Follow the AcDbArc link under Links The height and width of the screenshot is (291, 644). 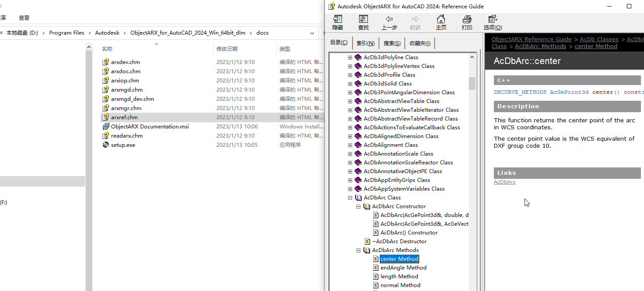(504, 182)
